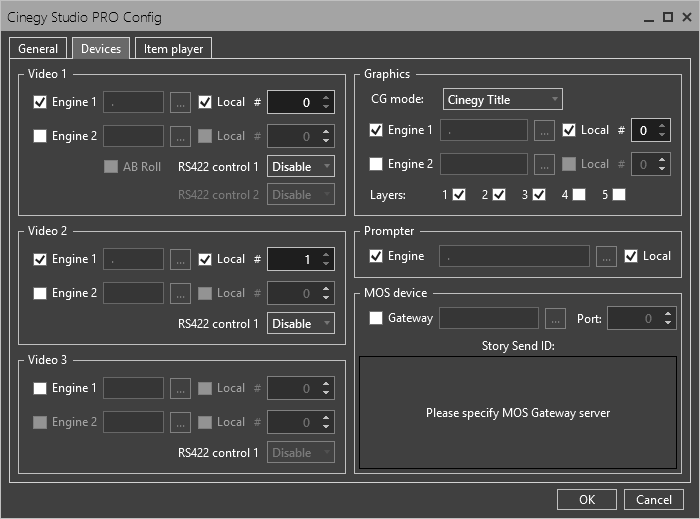
Task: Click Video 2 Engine 1 address field
Action: point(133,259)
